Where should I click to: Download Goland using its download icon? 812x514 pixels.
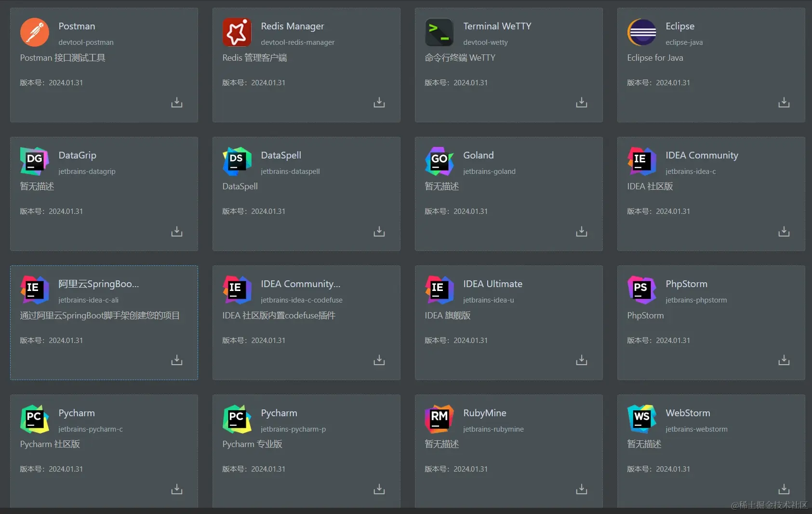582,232
